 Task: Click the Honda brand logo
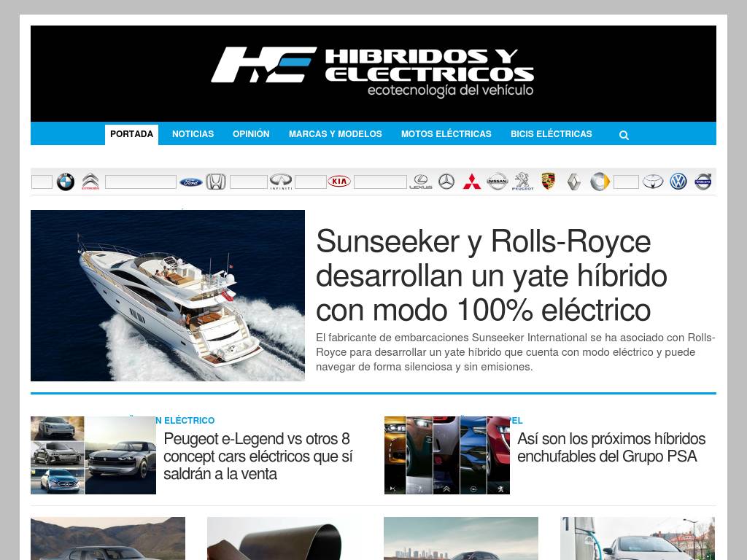(x=216, y=182)
